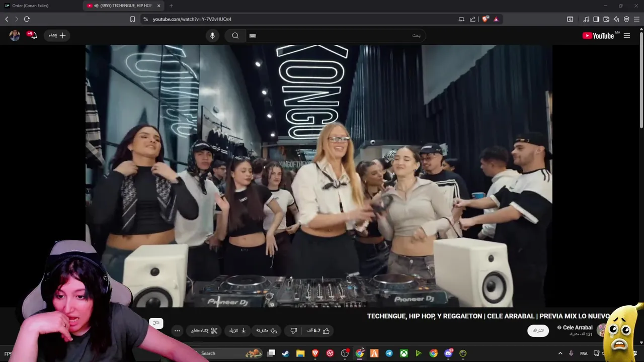Click the YouTube Create button

click(57, 35)
